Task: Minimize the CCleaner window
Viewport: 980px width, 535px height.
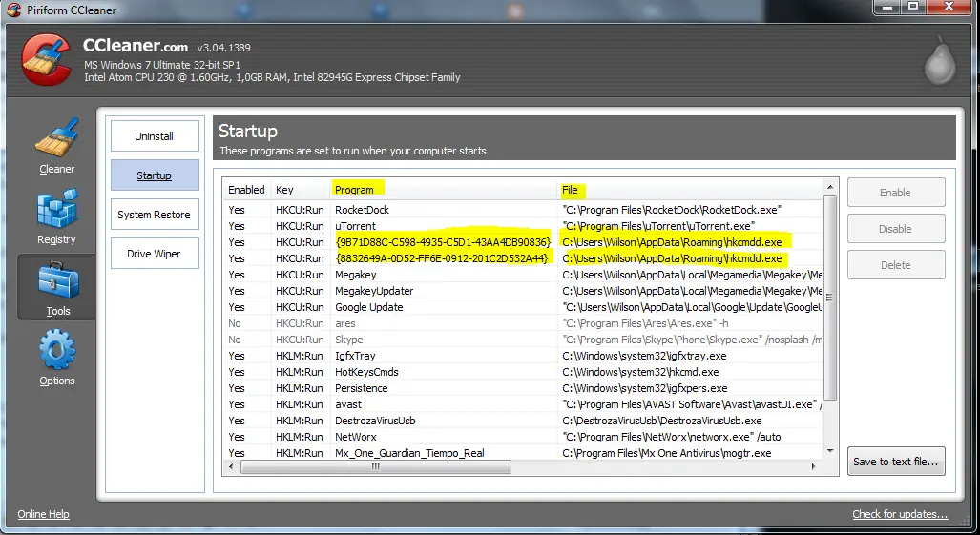Action: (x=886, y=7)
